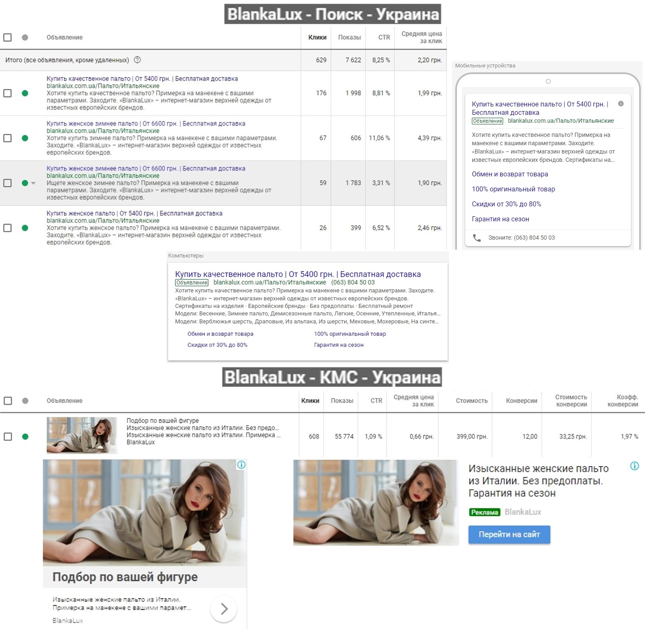Click the status dot of the 67-clicks ad
The height and width of the screenshot is (644, 645).
click(x=25, y=138)
